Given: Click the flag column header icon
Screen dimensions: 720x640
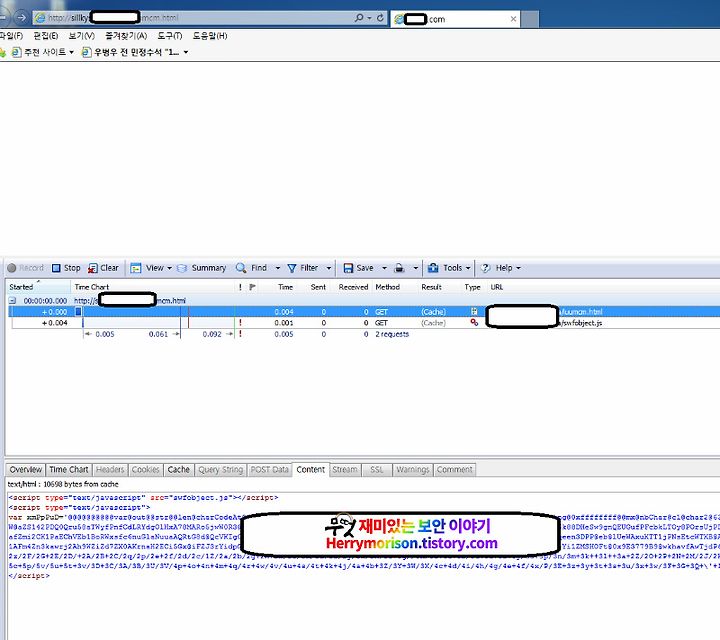Looking at the screenshot, I should point(252,287).
